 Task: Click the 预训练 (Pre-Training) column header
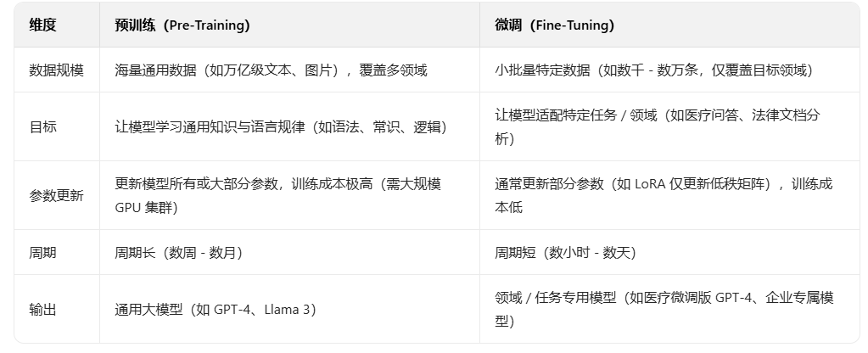182,25
